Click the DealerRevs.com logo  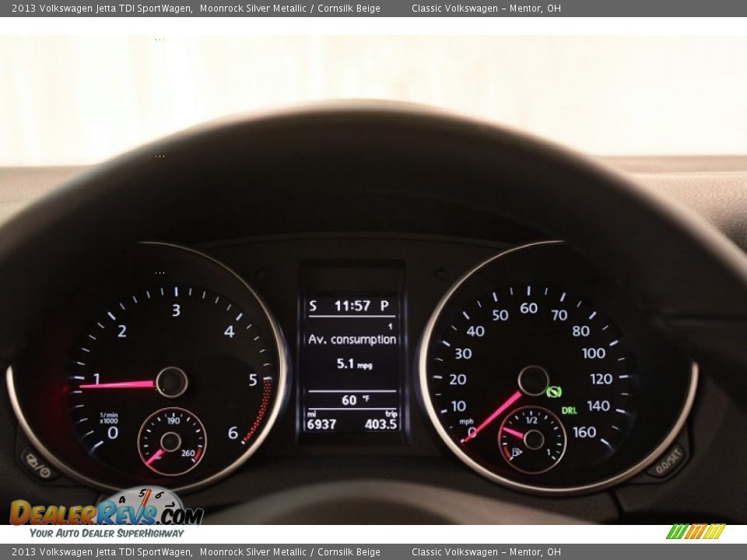click(x=107, y=513)
